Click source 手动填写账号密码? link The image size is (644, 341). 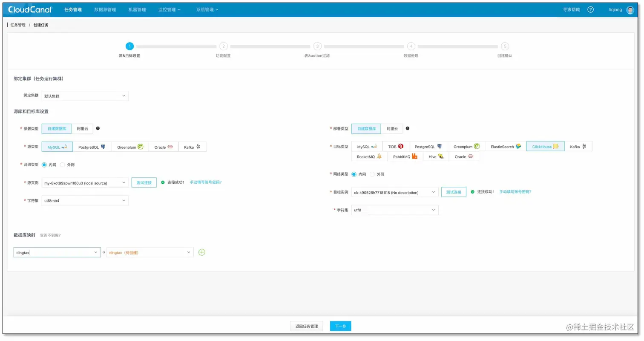206,182
